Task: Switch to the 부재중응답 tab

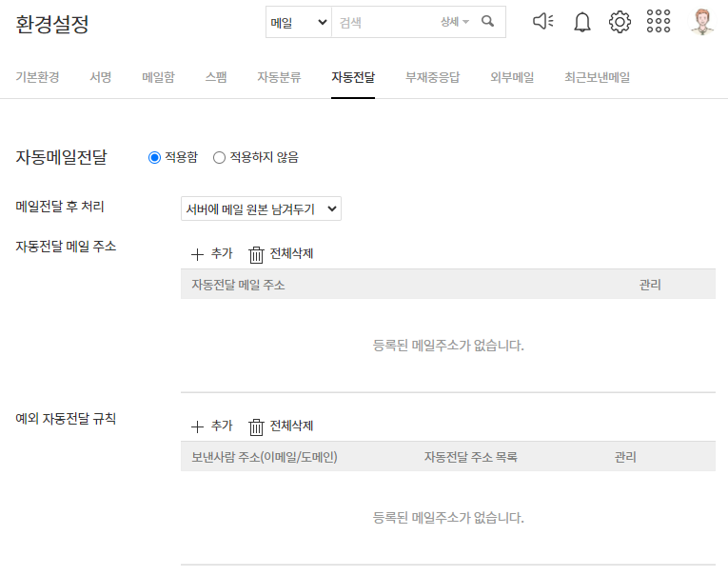Action: pyautogui.click(x=432, y=78)
